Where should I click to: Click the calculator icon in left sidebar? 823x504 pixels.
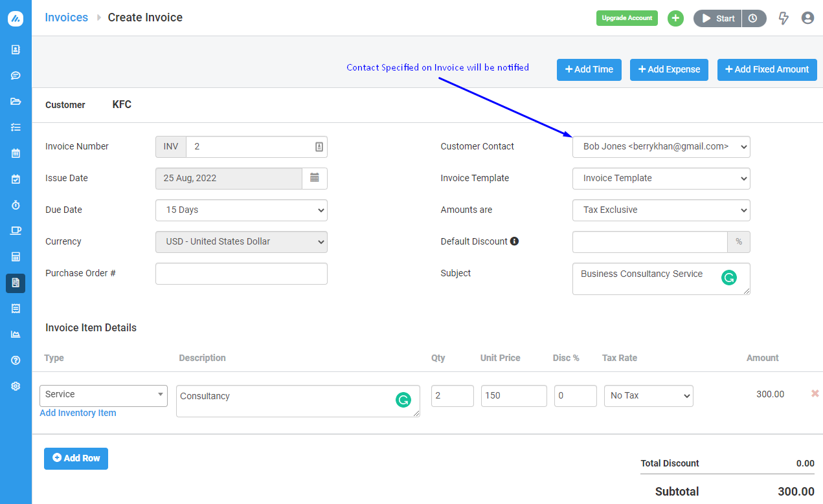pos(16,257)
